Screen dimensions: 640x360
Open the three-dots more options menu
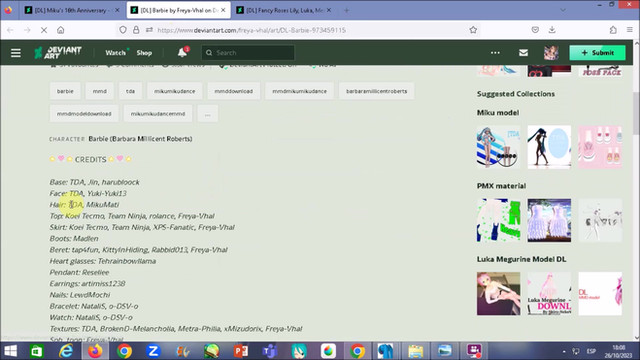[495, 53]
